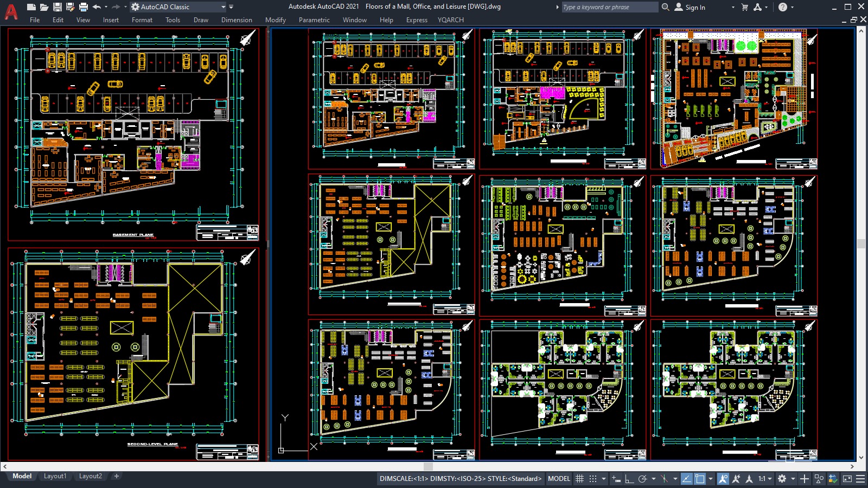Screen dimensions: 868x488
Task: Click the Application menu red A logo
Action: [x=11, y=12]
